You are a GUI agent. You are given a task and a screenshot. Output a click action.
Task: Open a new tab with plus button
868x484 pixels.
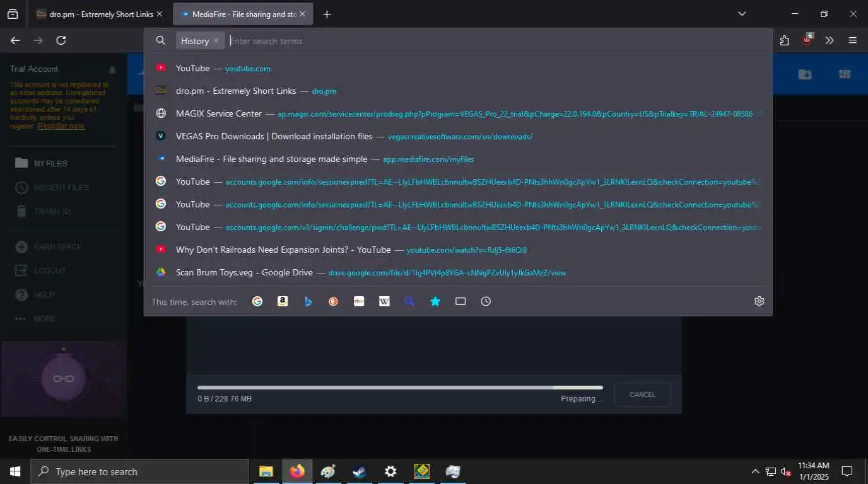pos(327,14)
